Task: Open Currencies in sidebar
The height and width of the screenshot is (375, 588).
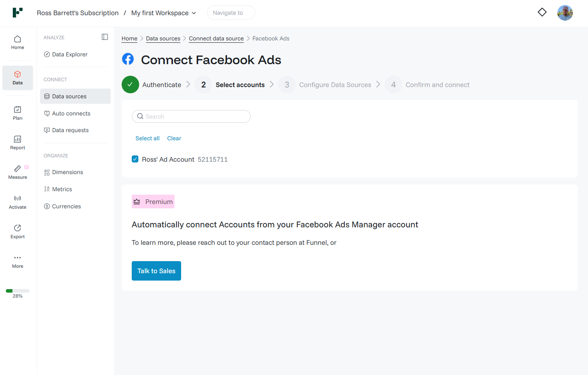Action: 75,206
